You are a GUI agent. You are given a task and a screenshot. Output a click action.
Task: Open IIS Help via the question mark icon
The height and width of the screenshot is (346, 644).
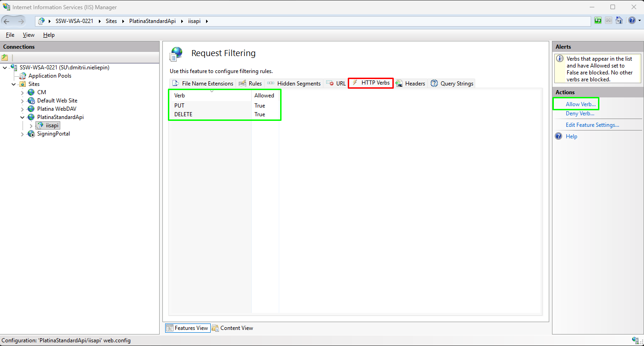click(x=632, y=20)
